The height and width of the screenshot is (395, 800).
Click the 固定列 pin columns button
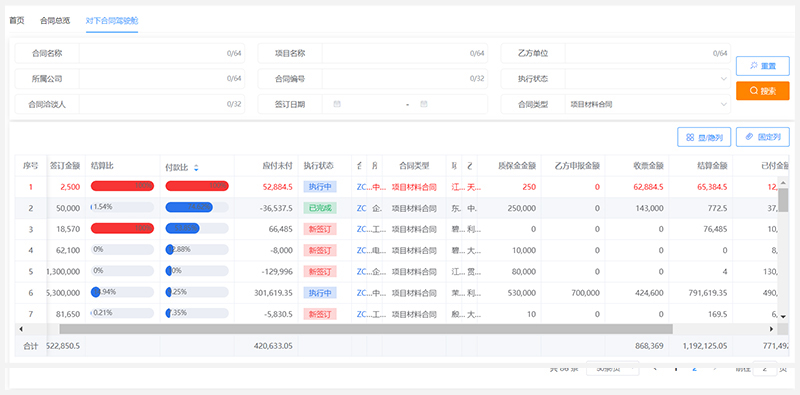762,137
